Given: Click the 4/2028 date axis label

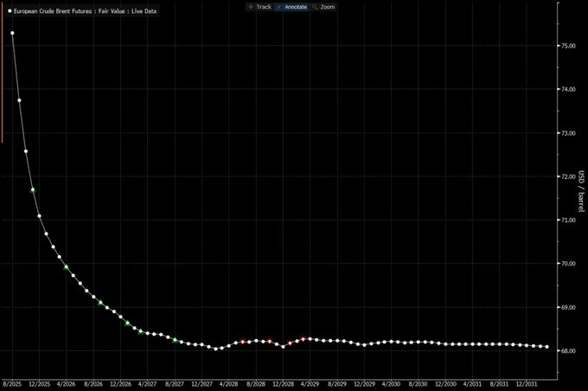Looking at the screenshot, I should click(x=229, y=384).
